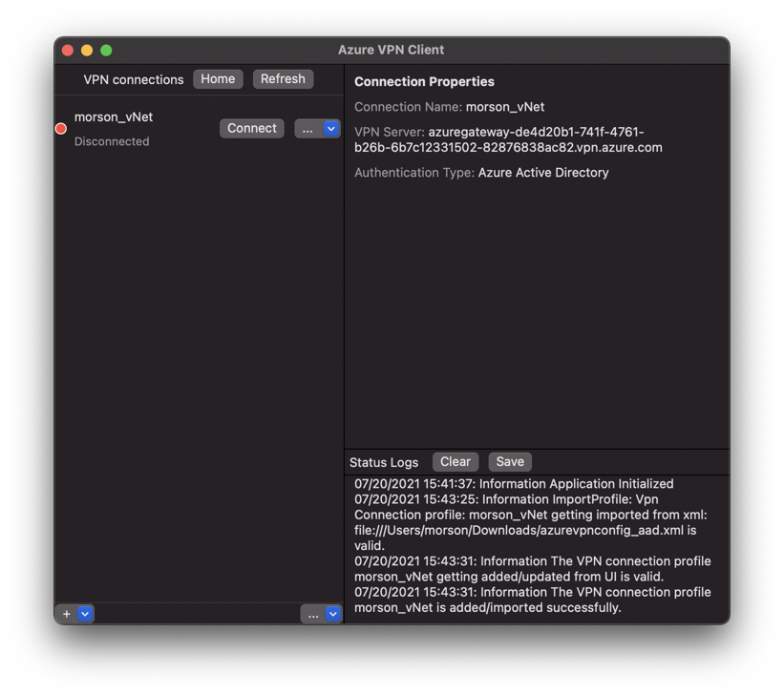Zoom the window with green button
The width and height of the screenshot is (784, 696).
tap(106, 51)
